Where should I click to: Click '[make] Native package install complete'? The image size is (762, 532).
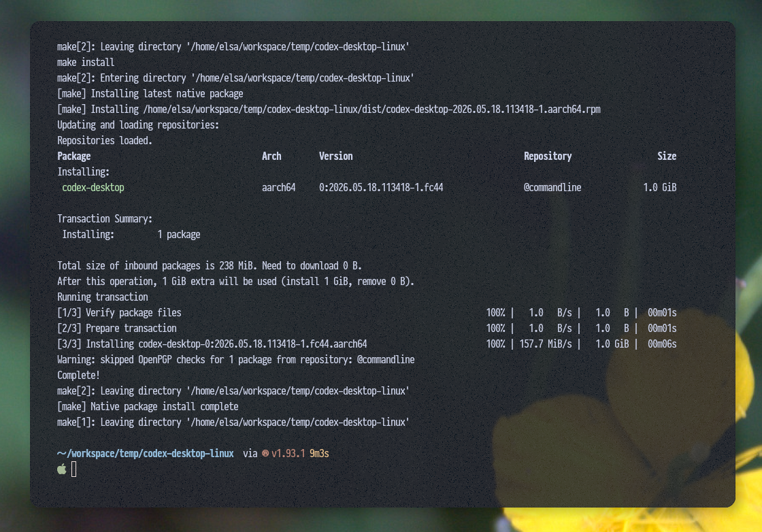point(148,407)
